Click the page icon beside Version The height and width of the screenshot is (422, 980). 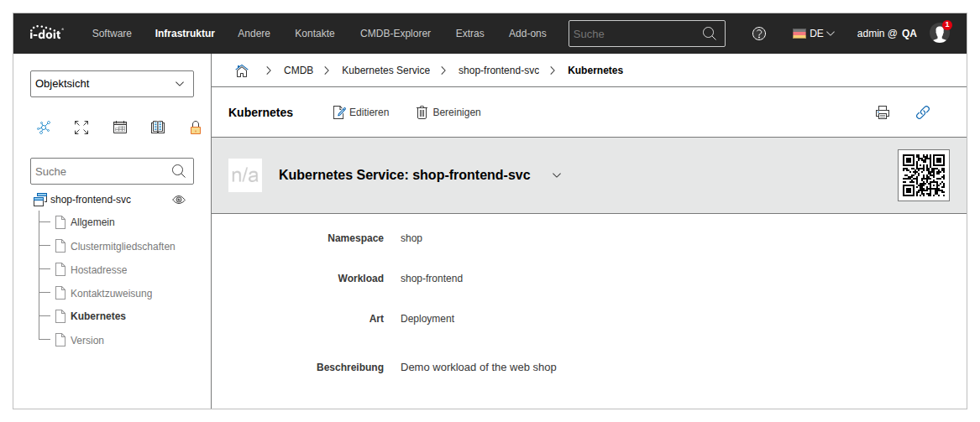[x=60, y=341]
